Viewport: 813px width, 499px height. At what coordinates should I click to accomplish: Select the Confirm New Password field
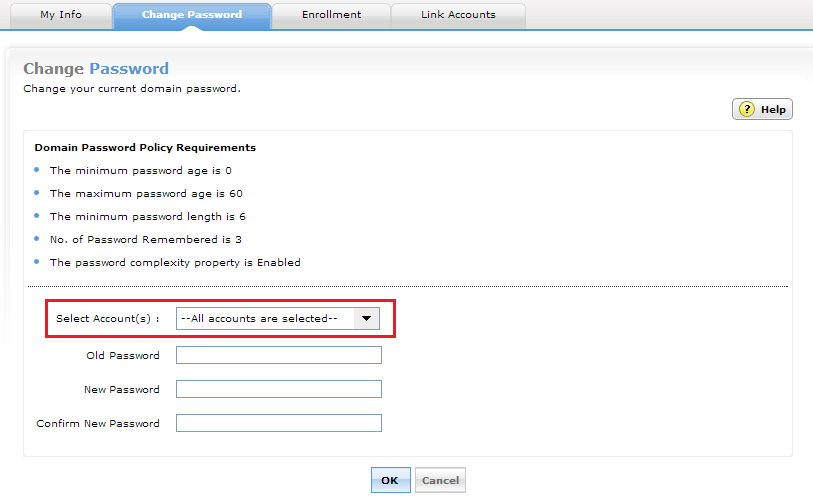pyautogui.click(x=278, y=423)
